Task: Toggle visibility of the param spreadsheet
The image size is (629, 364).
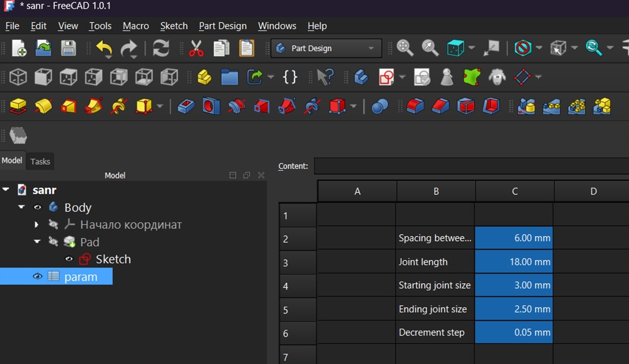Action: click(x=37, y=276)
